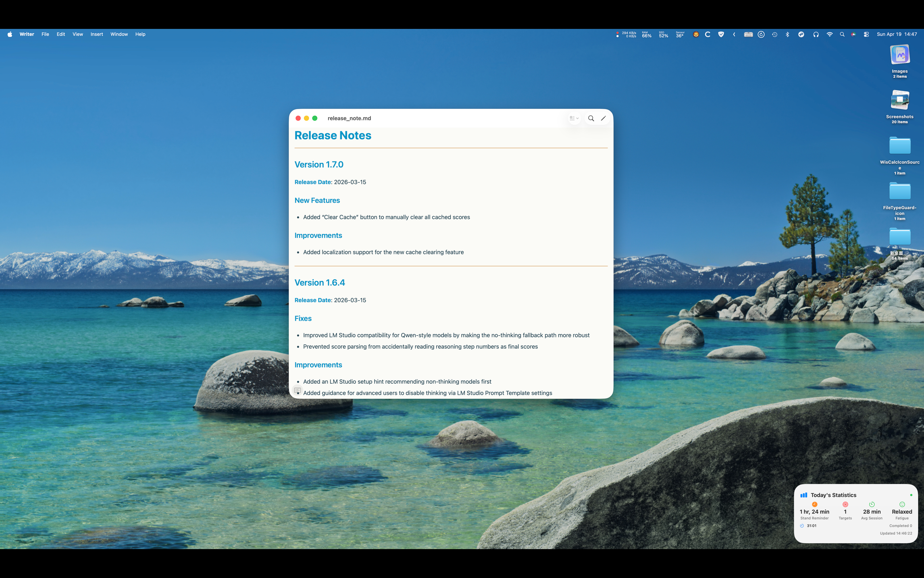Click the RAM 66% indicator
This screenshot has width=924, height=578.
tap(646, 34)
